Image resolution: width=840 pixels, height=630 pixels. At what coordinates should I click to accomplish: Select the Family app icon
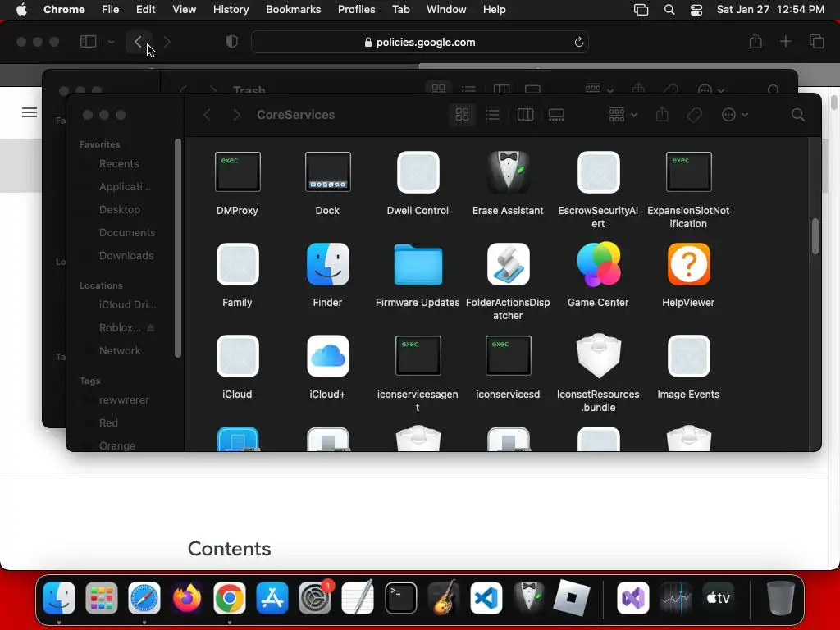(x=237, y=264)
